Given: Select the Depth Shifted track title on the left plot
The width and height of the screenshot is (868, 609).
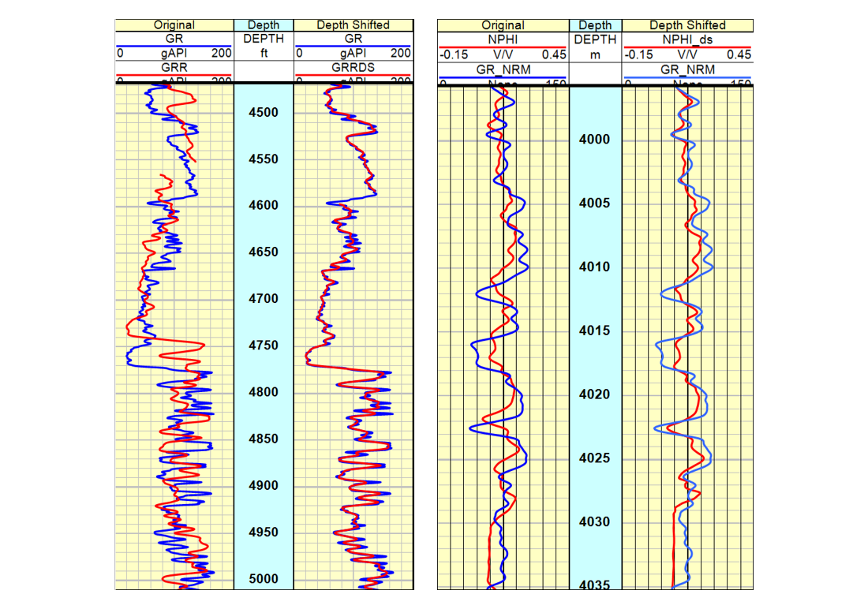Looking at the screenshot, I should [x=353, y=24].
